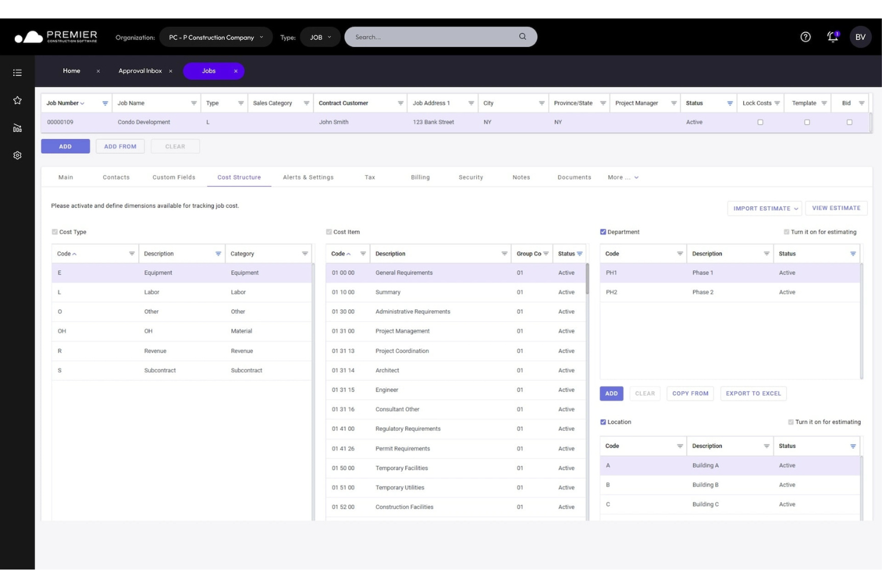Screen dimensions: 882x588
Task: Filter the Job Name column
Action: (194, 103)
